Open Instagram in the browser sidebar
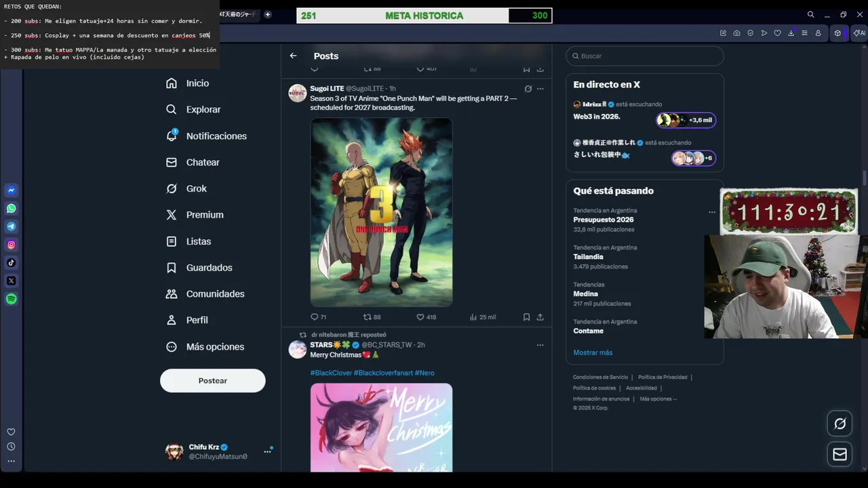The height and width of the screenshot is (488, 868). (x=12, y=245)
